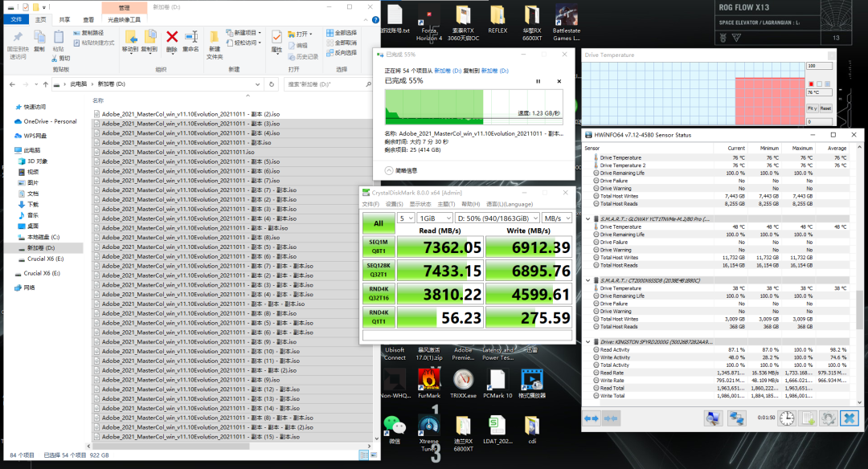The width and height of the screenshot is (868, 469).
Task: Click Select all in Explorer ribbon
Action: 342,33
